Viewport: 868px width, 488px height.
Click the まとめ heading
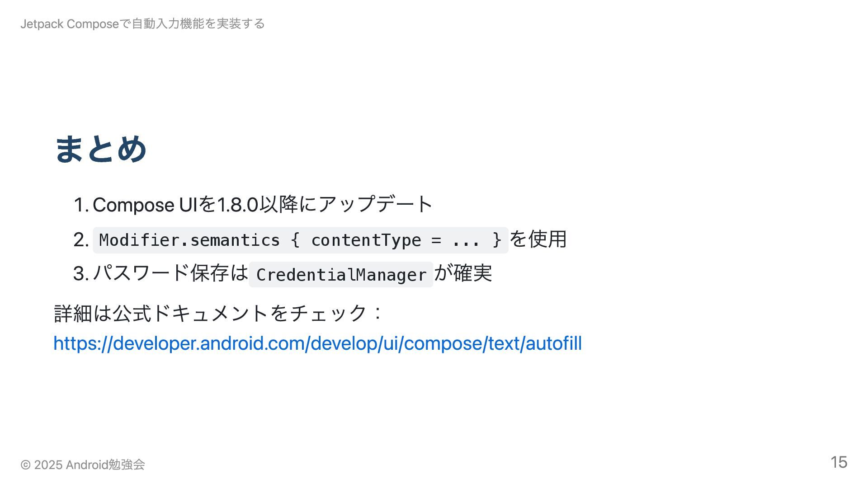click(x=100, y=149)
